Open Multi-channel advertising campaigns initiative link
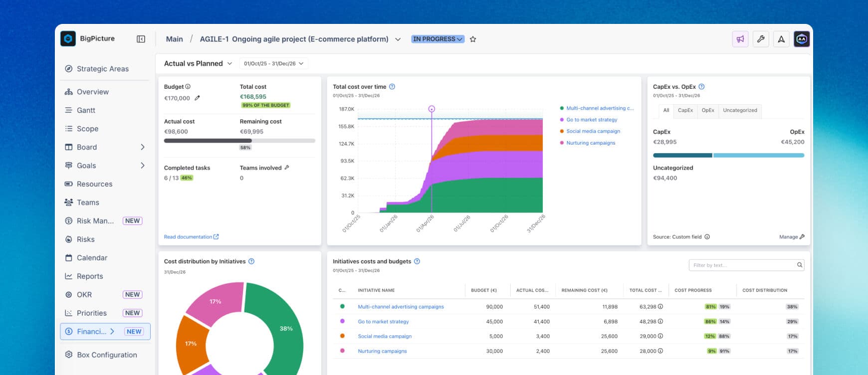This screenshot has height=375, width=868. [x=401, y=307]
